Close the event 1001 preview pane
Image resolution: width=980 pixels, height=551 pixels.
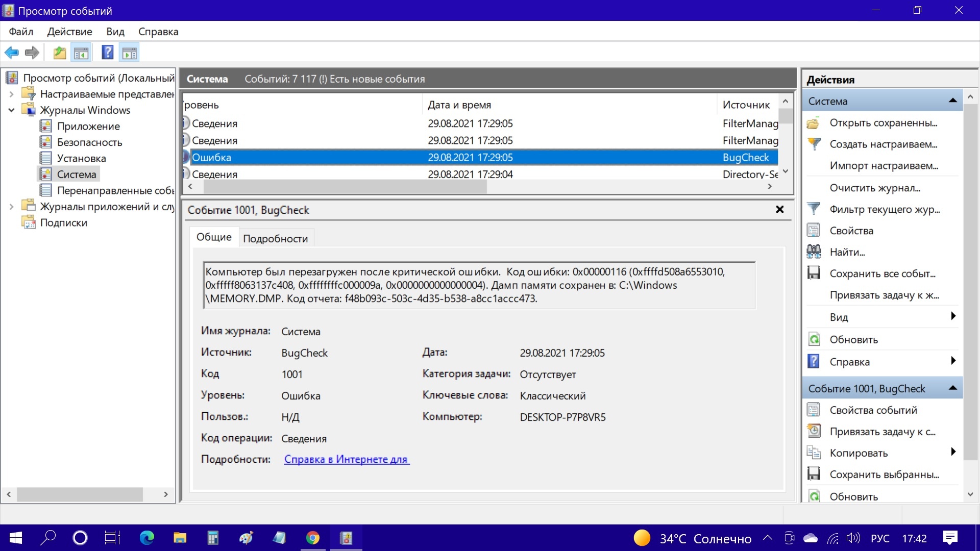(x=779, y=210)
